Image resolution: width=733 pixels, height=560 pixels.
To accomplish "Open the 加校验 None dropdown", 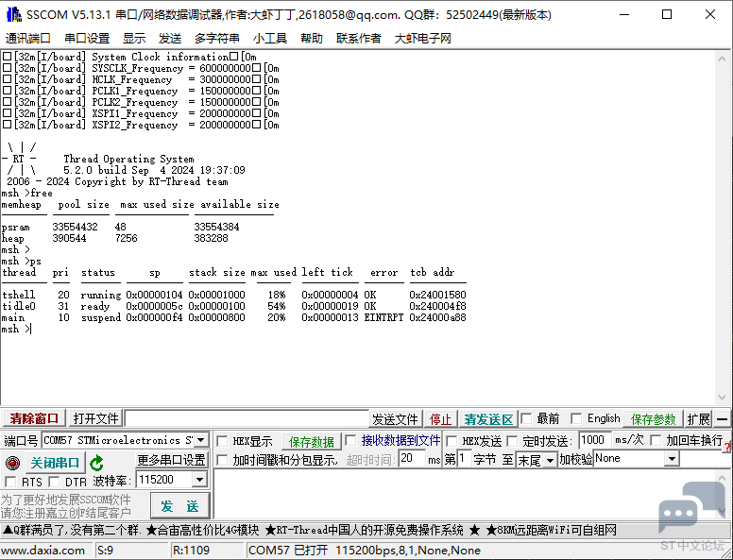I will 672,459.
